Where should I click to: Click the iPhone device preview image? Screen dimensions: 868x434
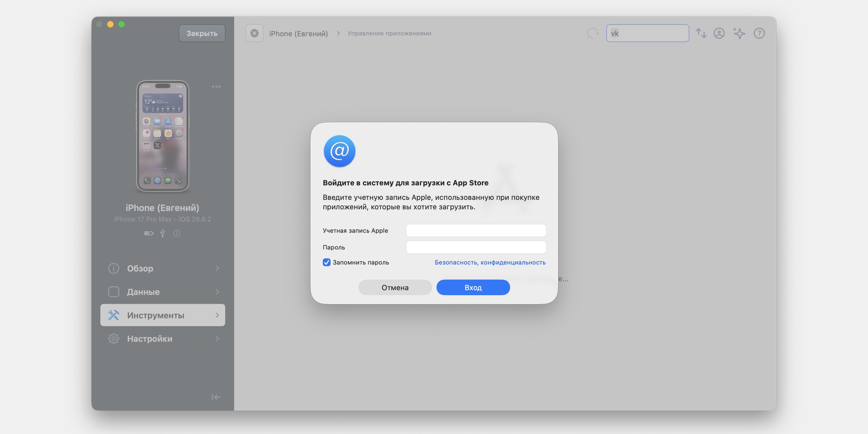point(162,136)
